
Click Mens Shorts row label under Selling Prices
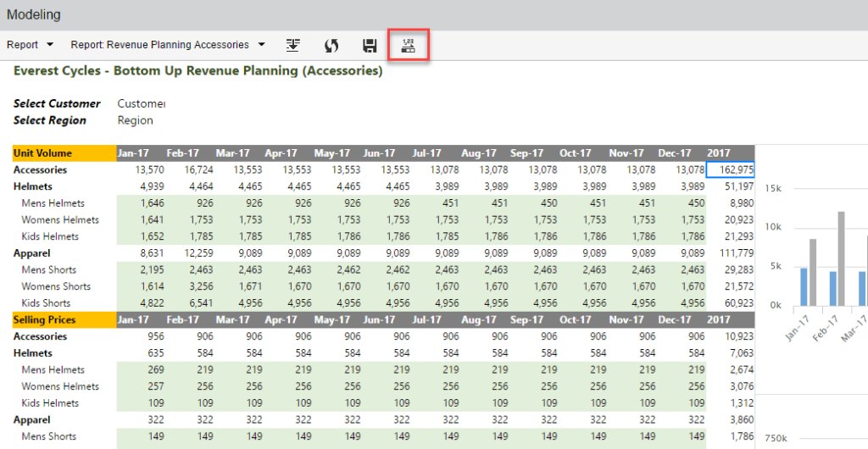[48, 436]
